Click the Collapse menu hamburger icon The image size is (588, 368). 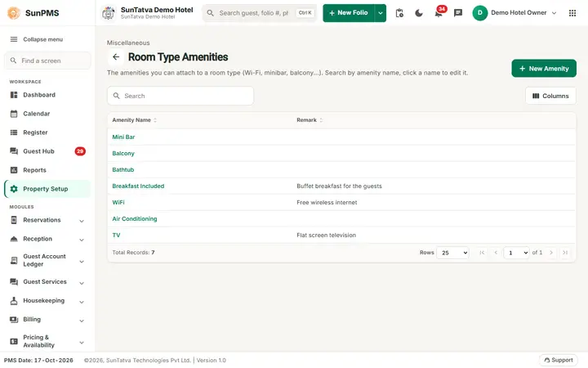[14, 39]
